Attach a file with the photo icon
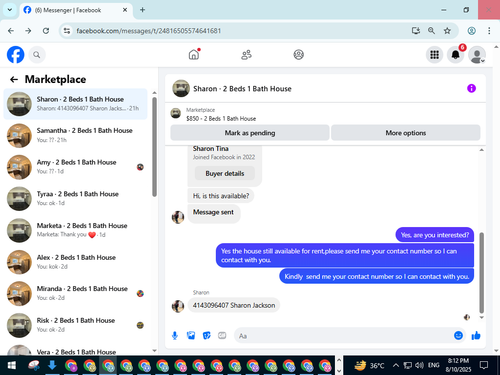Viewport: 500px width, 375px height. click(x=191, y=336)
